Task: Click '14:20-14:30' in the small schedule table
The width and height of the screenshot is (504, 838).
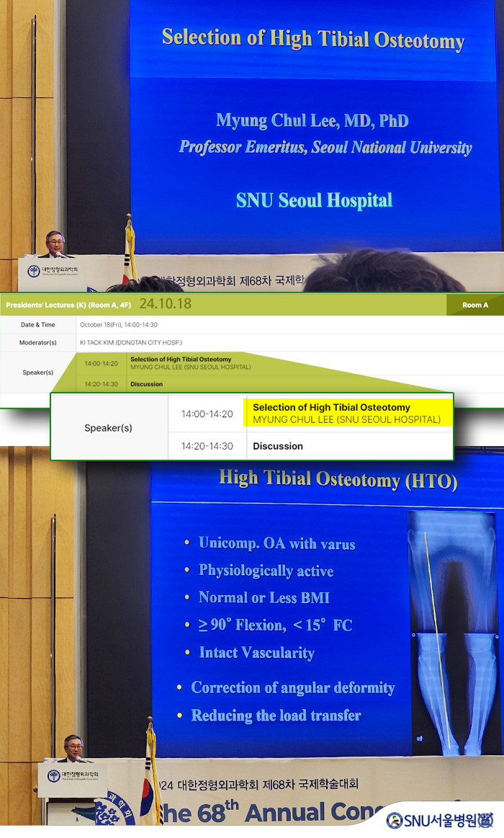Action: [x=101, y=384]
